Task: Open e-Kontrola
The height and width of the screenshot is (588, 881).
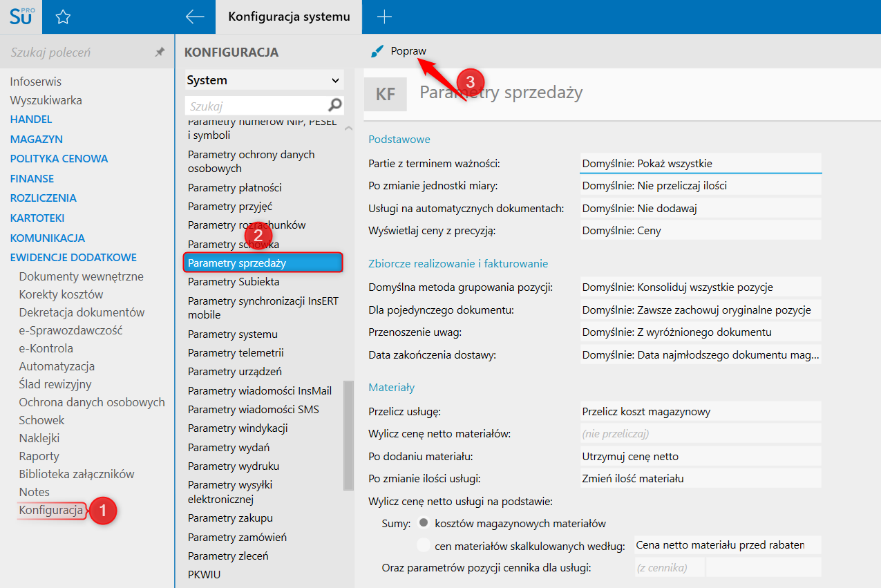Action: [x=46, y=348]
